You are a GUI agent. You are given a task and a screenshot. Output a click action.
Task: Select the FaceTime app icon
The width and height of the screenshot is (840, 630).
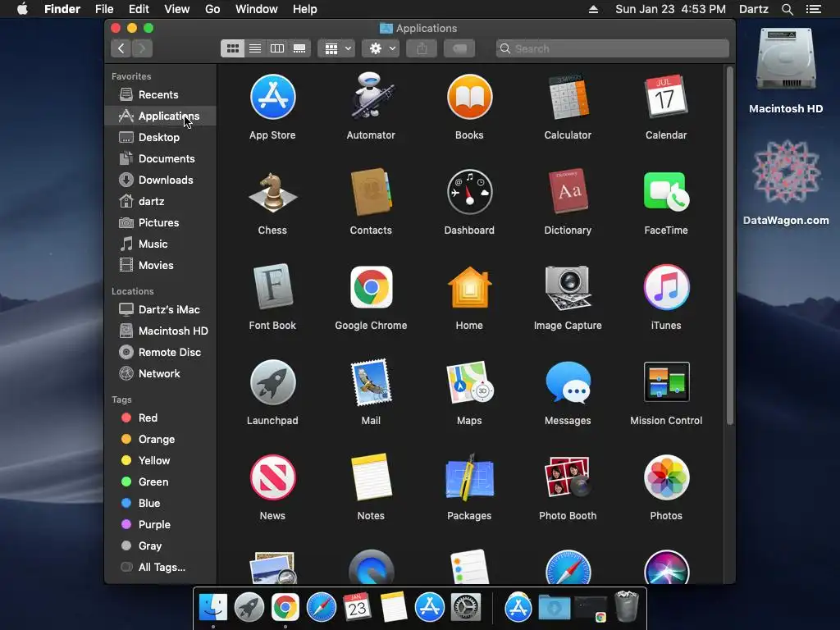(666, 192)
